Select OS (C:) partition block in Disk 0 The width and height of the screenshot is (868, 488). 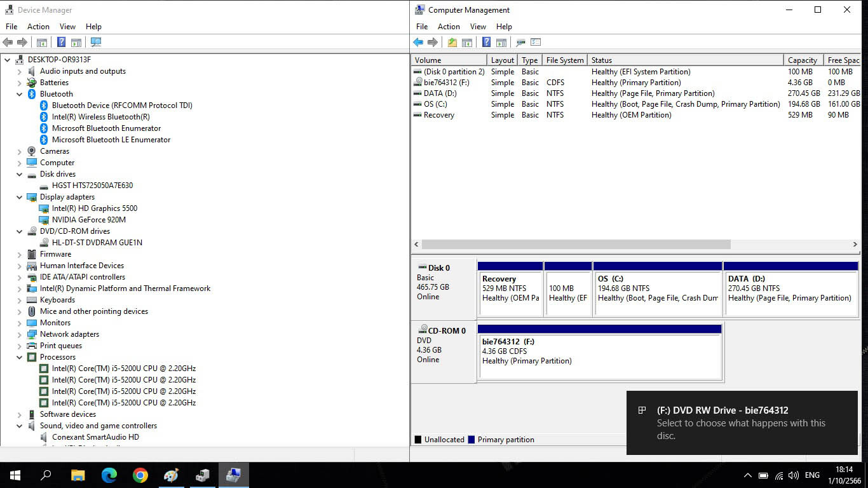pos(658,288)
